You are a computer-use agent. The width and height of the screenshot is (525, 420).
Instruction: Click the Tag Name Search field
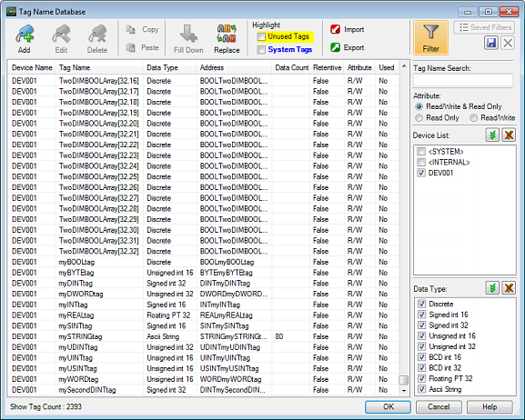463,80
